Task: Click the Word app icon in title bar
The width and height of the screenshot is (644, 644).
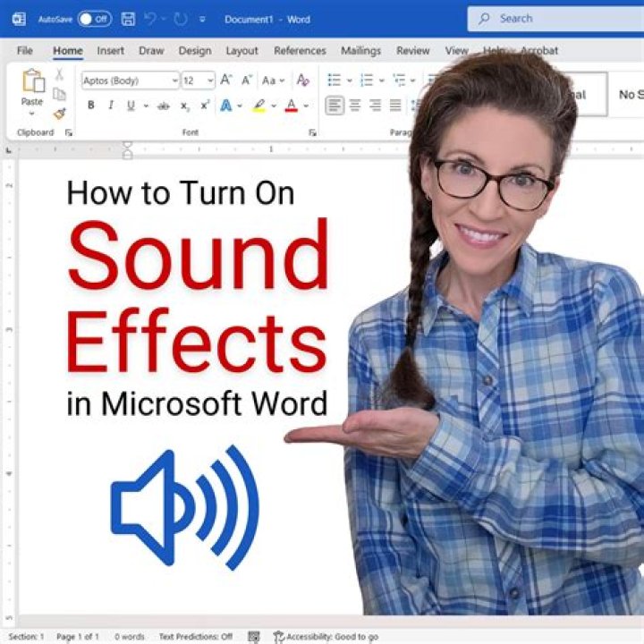Action: (19, 19)
